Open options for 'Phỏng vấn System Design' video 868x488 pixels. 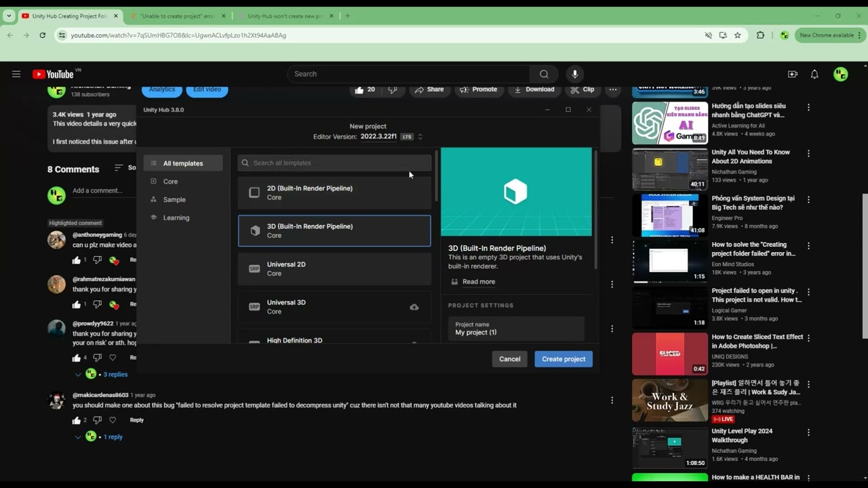tap(808, 200)
